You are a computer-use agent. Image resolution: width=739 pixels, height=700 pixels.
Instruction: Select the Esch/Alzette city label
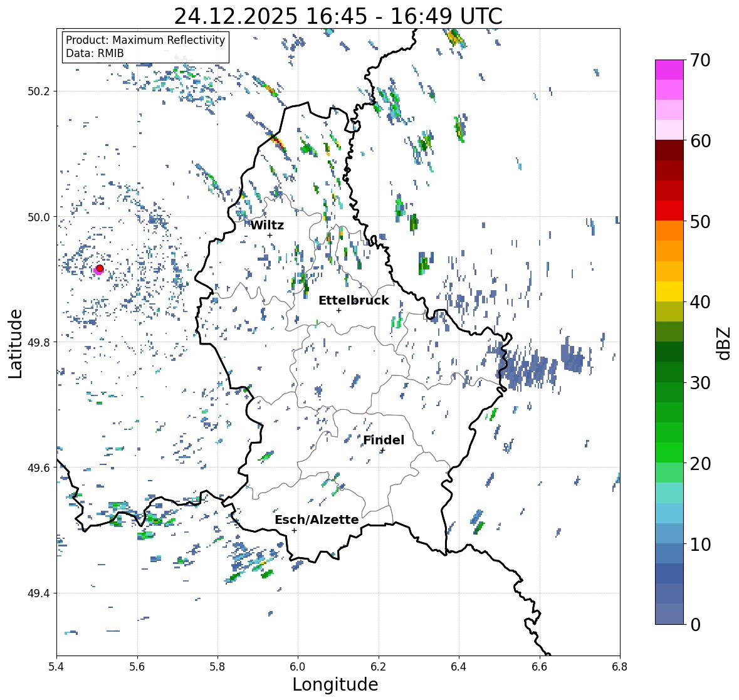(317, 520)
